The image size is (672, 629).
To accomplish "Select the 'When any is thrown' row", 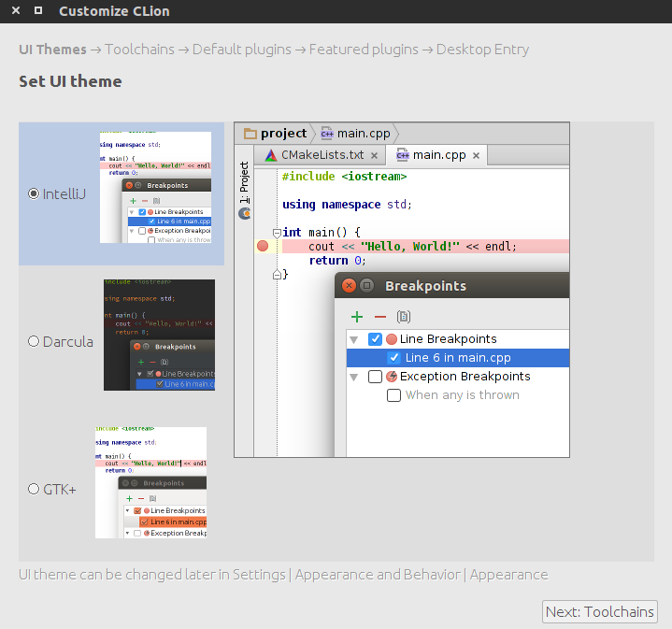I will (458, 395).
